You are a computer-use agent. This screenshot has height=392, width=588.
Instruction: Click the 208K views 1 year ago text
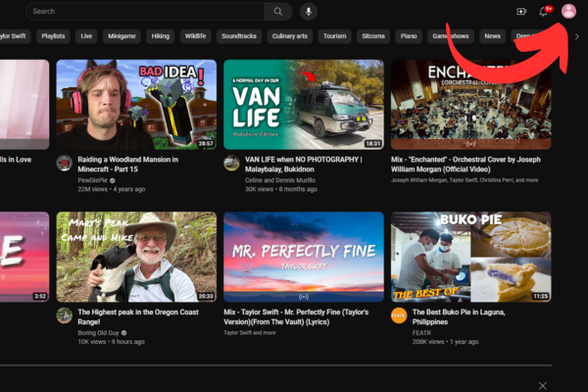pos(445,342)
